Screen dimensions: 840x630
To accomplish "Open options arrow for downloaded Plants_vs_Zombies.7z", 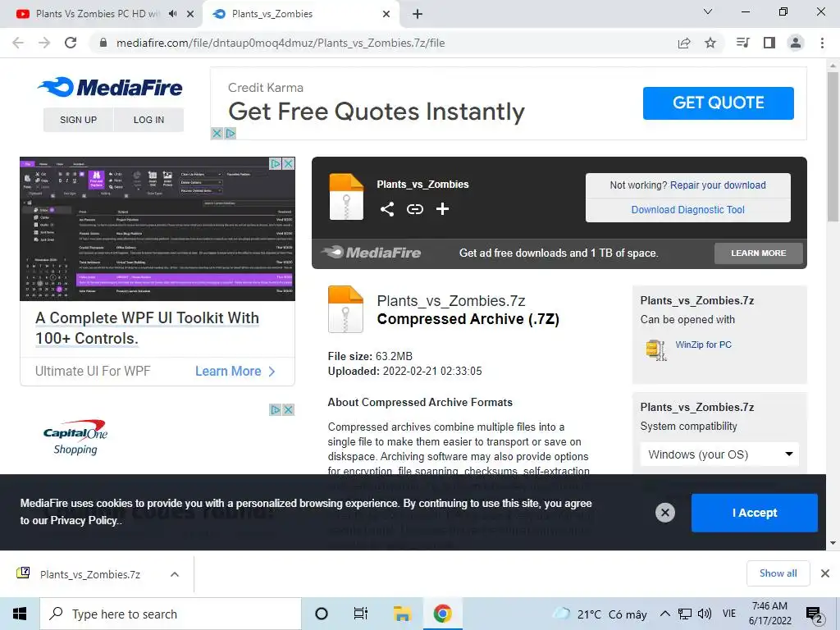I will 174,574.
